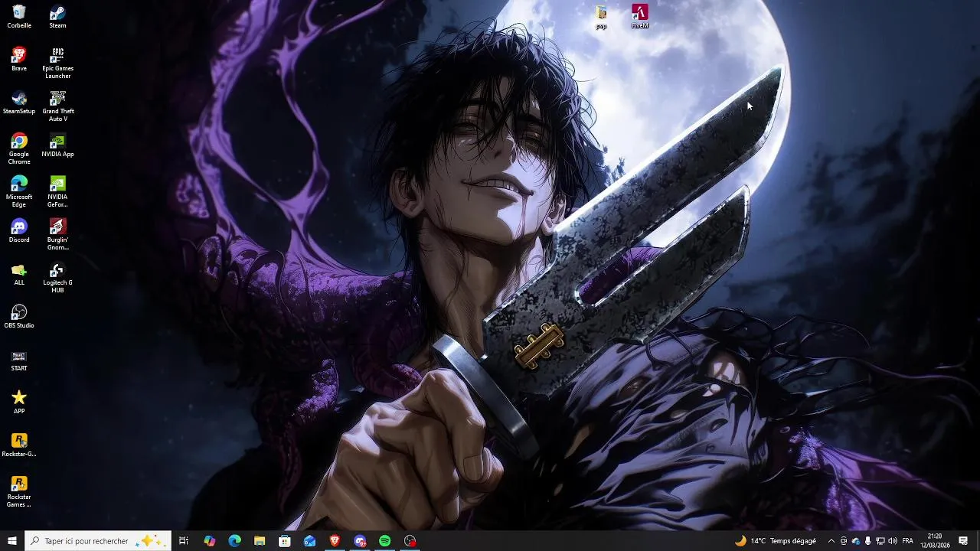Click the microphone tray icon
This screenshot has width=980, height=551.
(867, 541)
